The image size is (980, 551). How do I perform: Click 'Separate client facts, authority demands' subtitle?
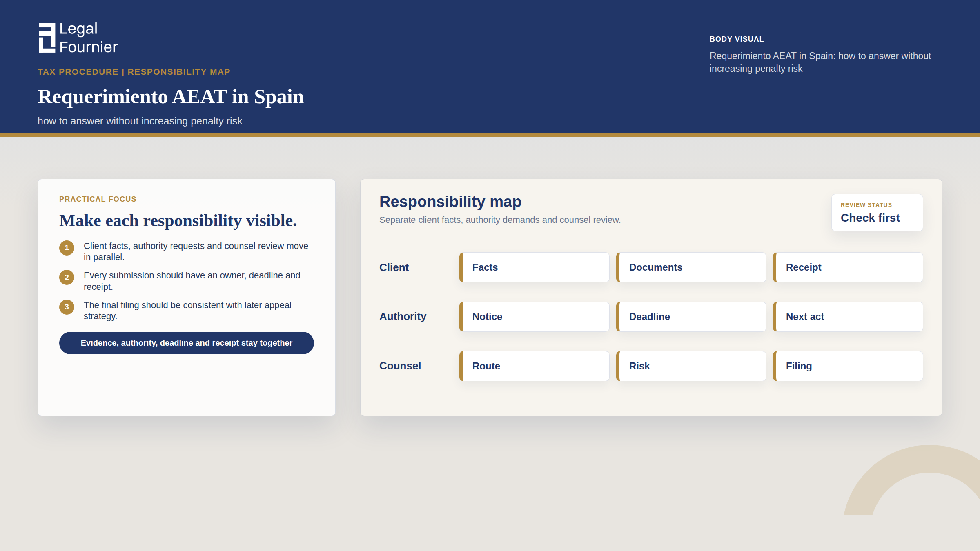point(500,220)
